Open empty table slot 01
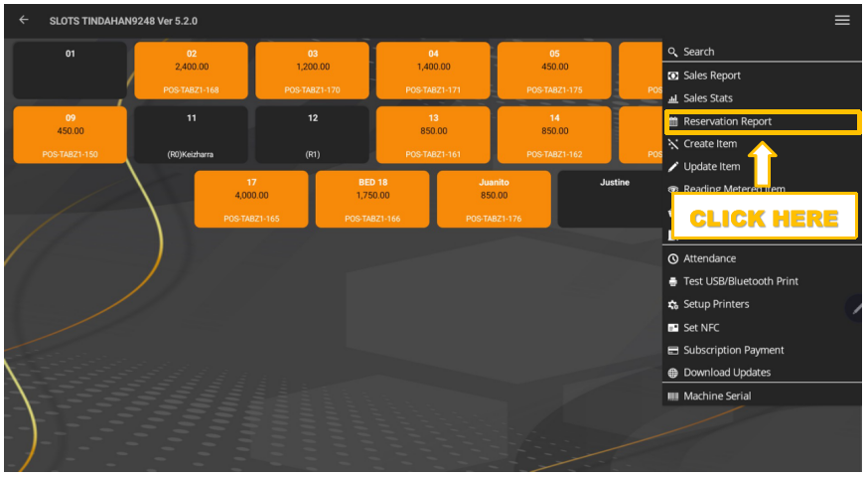Viewport: 868px width, 477px height. click(70, 70)
